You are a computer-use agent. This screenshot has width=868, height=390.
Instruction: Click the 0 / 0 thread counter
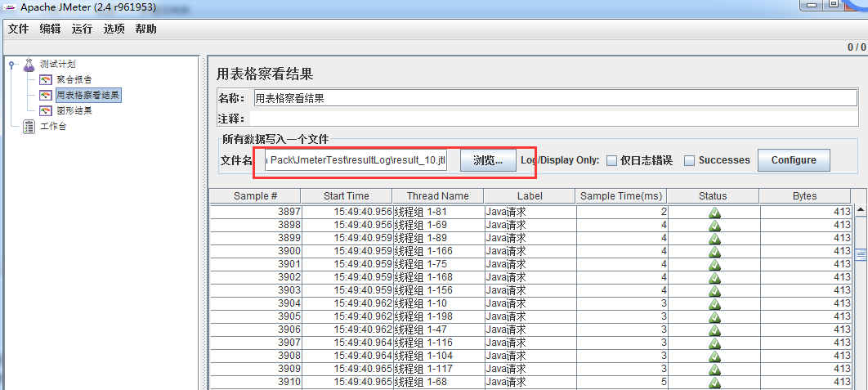tap(857, 47)
